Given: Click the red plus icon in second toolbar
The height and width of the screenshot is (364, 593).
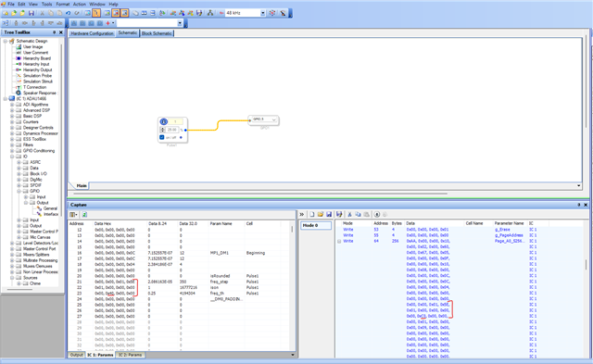Looking at the screenshot, I should tap(108, 23).
